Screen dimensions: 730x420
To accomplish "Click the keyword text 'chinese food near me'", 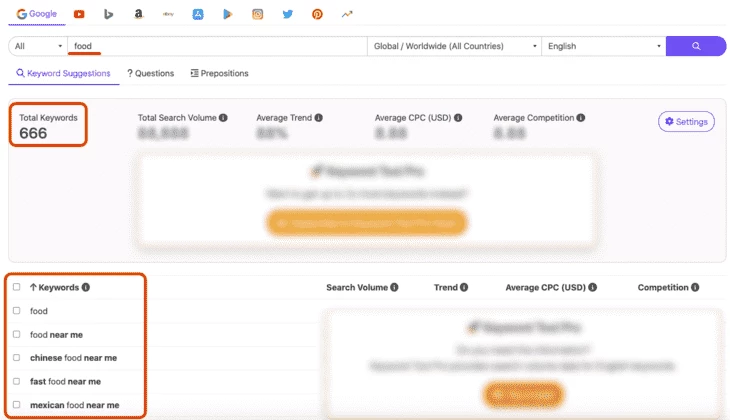I will click(x=74, y=358).
